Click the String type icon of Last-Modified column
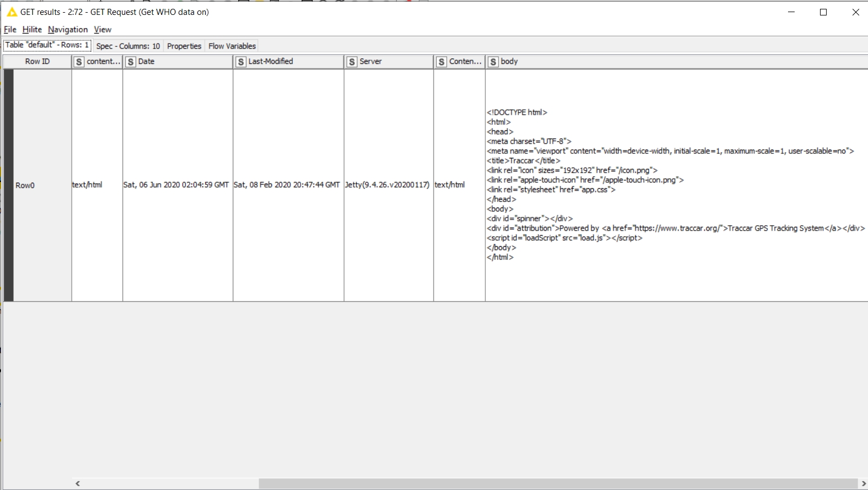Screen dimensions: 868x490 241,62
